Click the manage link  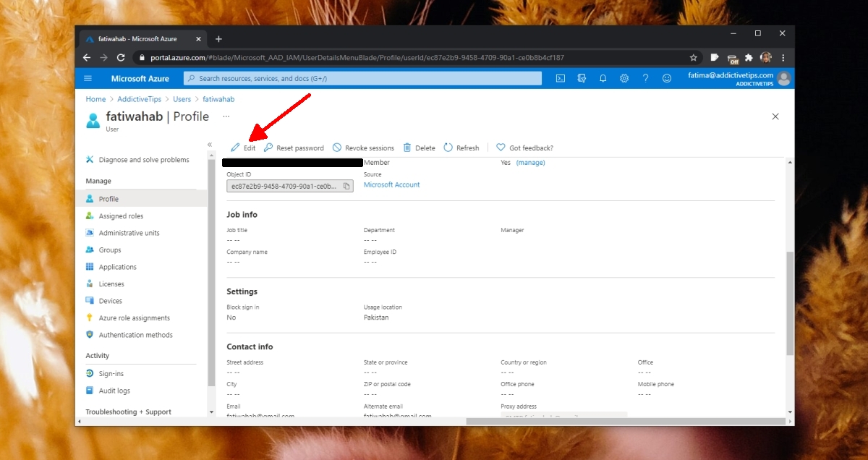(x=530, y=163)
